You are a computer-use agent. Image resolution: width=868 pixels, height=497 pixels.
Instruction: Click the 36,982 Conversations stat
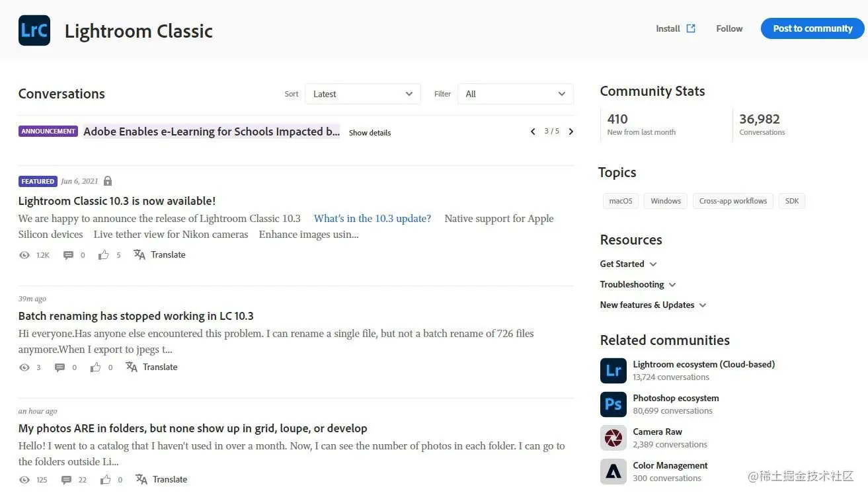(762, 124)
